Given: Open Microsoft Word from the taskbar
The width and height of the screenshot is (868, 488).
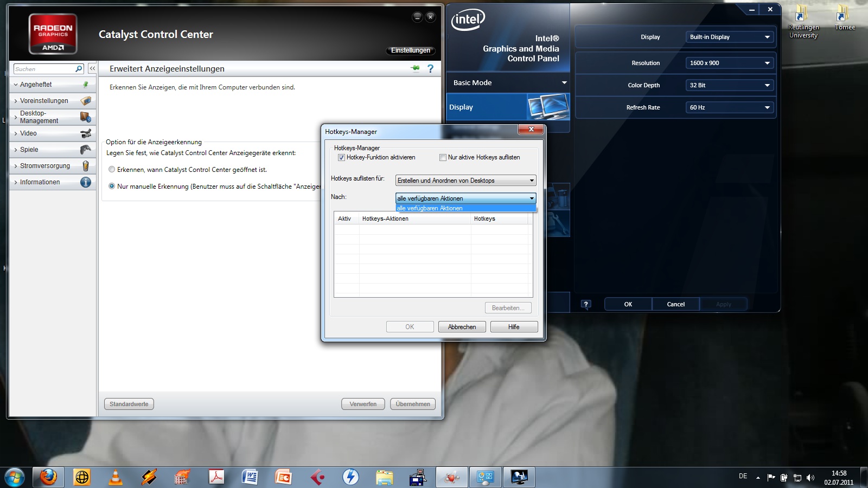Looking at the screenshot, I should click(x=250, y=477).
